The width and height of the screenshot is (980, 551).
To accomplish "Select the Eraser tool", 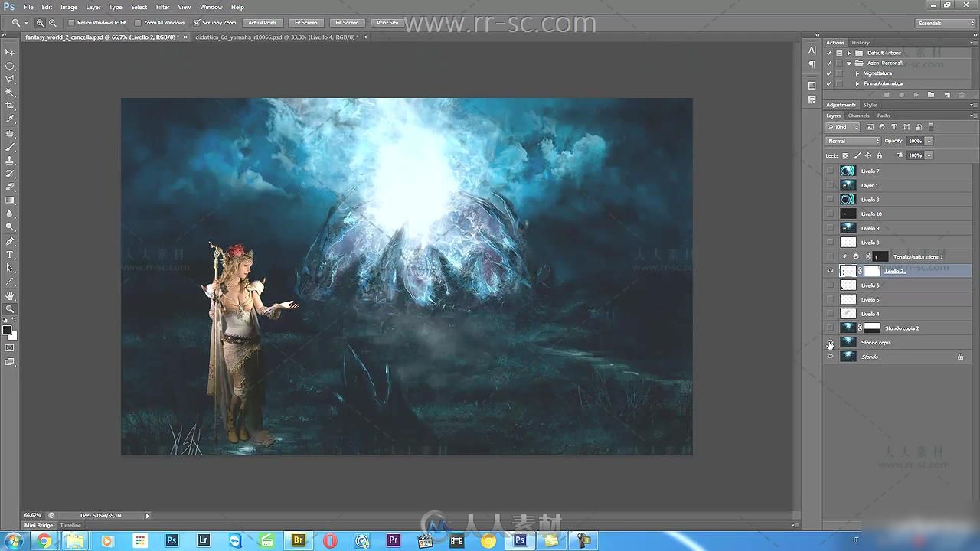I will (10, 187).
